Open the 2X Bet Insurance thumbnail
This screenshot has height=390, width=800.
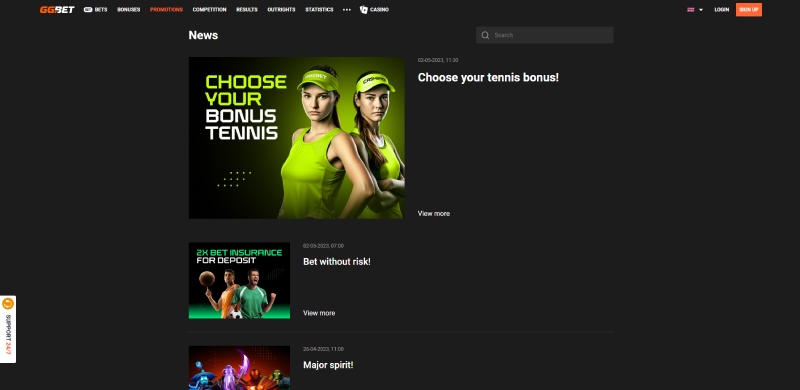(x=239, y=280)
